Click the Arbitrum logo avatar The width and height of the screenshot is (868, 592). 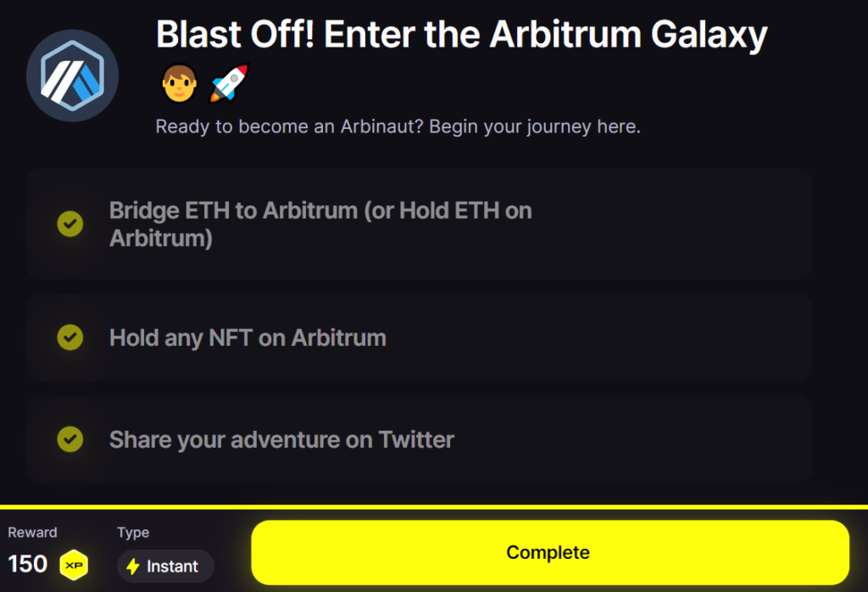click(73, 76)
